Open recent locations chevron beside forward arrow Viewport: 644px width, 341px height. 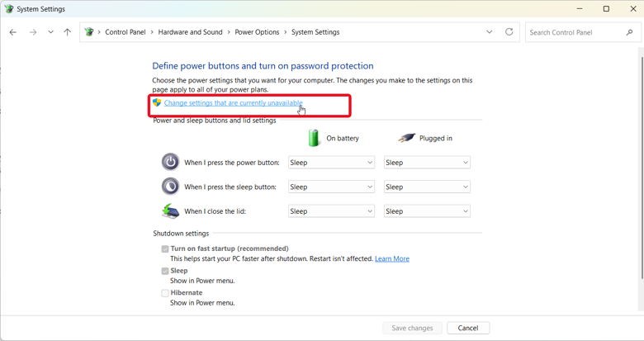(50, 32)
